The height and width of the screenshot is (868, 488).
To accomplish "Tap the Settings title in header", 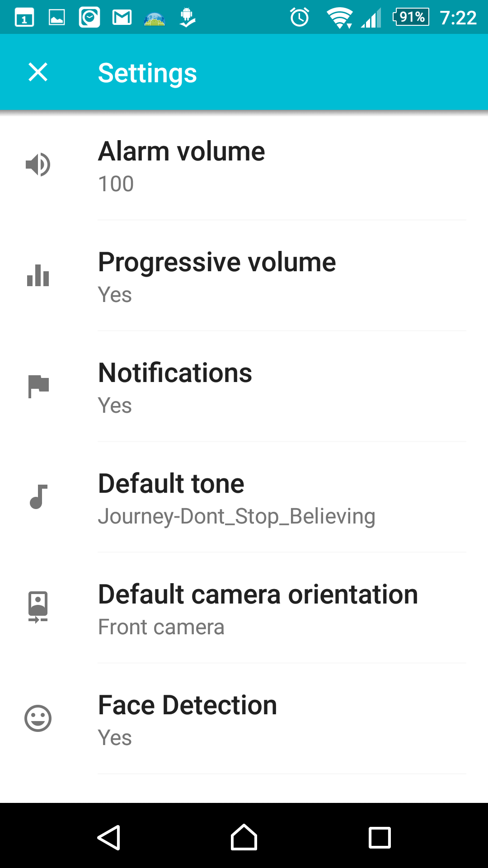I will pyautogui.click(x=147, y=73).
